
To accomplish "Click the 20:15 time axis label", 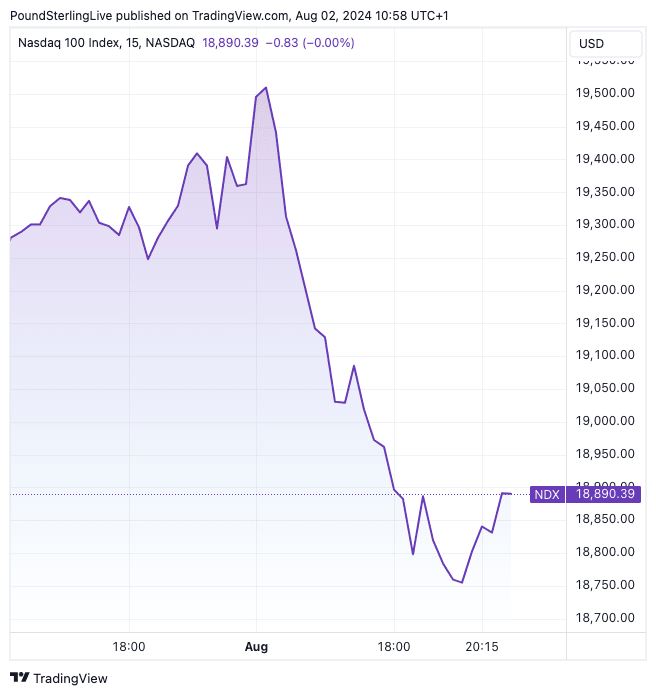I will tap(482, 647).
